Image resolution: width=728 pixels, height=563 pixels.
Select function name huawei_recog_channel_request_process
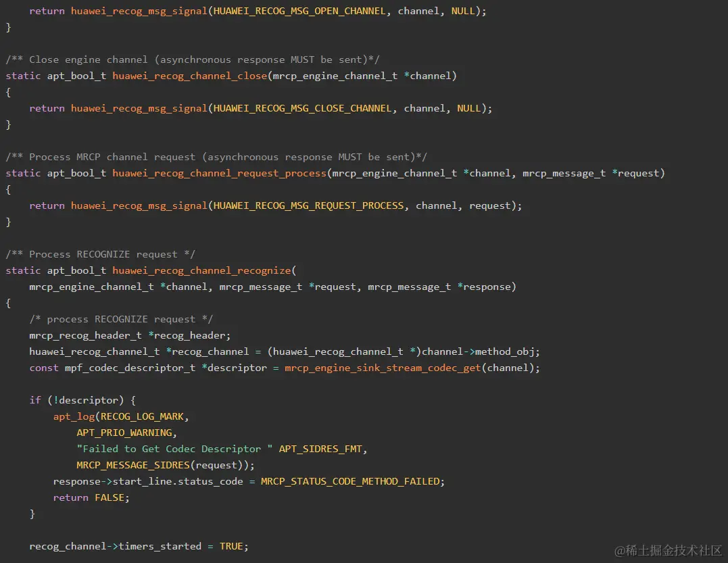click(219, 173)
